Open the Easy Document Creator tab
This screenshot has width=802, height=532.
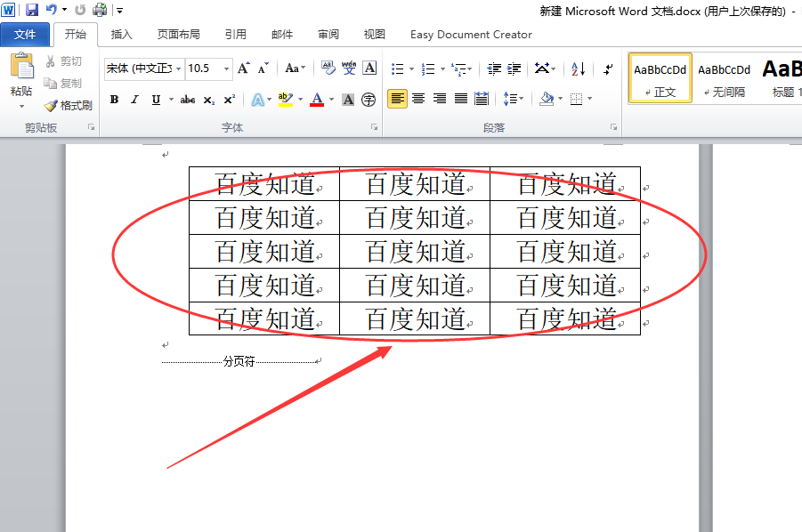coord(471,34)
